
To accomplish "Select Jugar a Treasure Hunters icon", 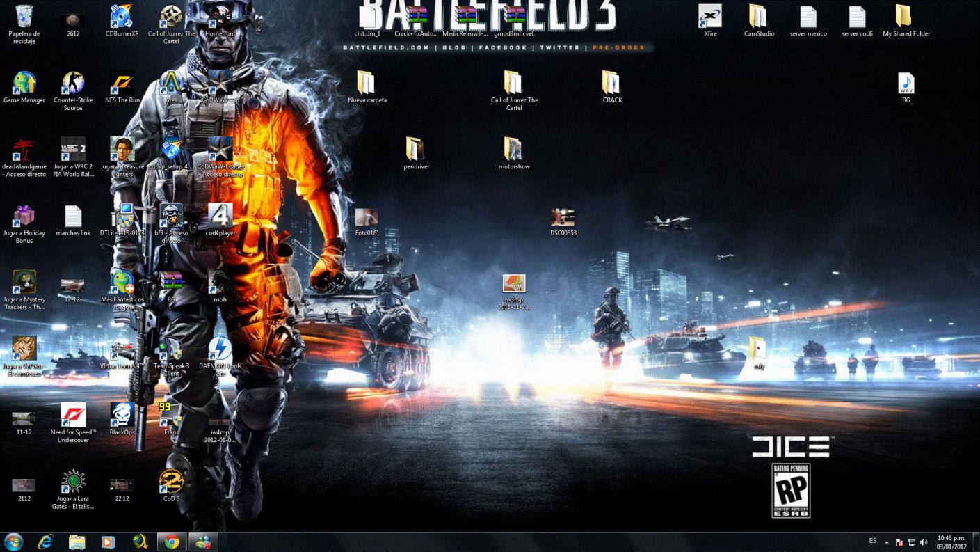I will (122, 149).
